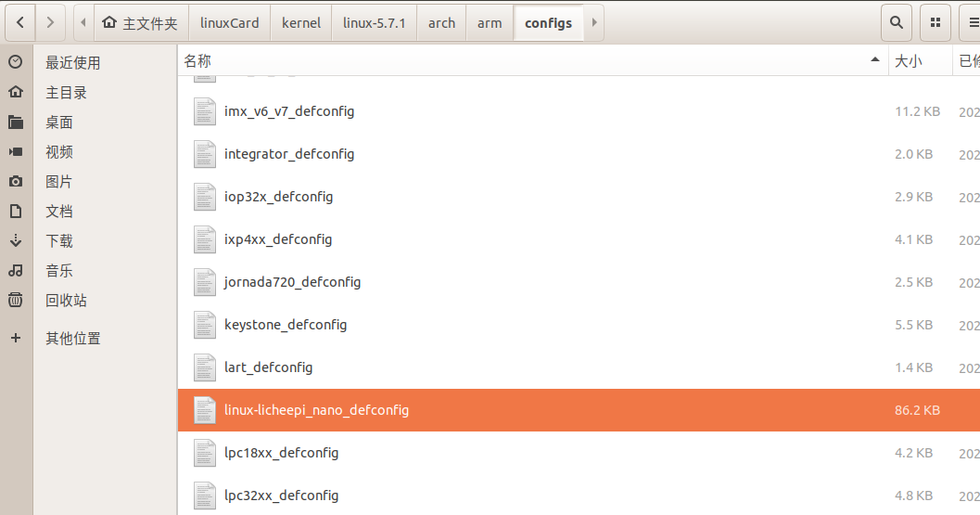Screen dimensions: 980x515
Task: Switch to the grid view icon
Action: coord(935,22)
